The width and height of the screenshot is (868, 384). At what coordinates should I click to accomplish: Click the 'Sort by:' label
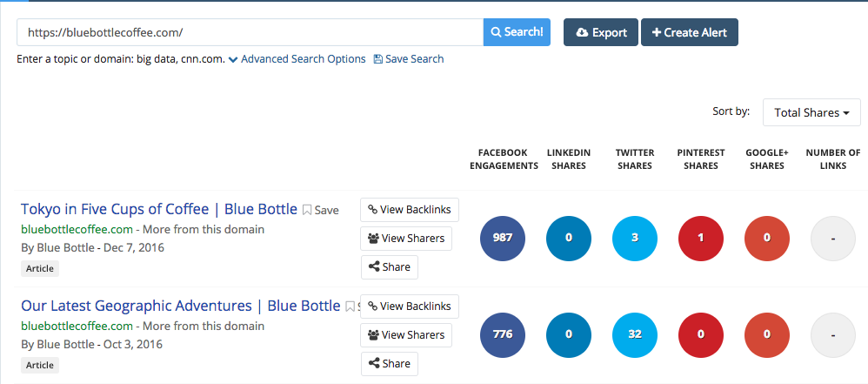coord(731,111)
